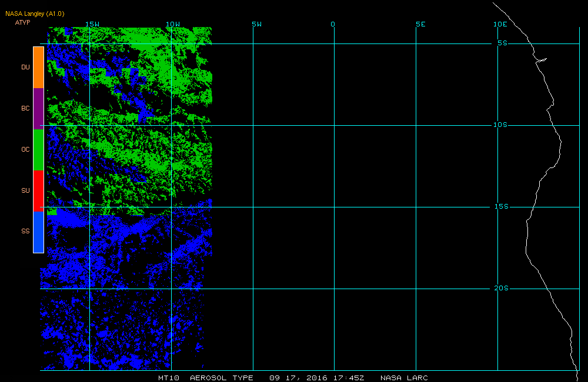Click the MT10 caption text

pyautogui.click(x=169, y=378)
